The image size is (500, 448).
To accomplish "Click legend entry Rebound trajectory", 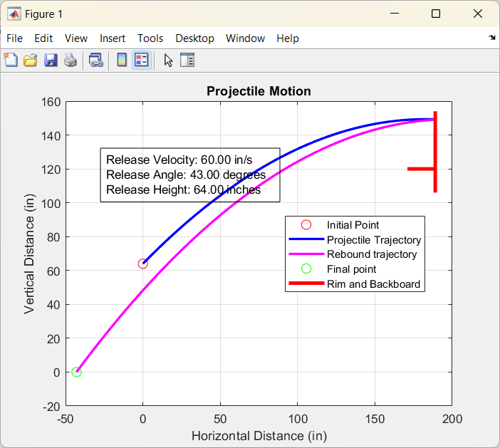I will pyautogui.click(x=372, y=254).
